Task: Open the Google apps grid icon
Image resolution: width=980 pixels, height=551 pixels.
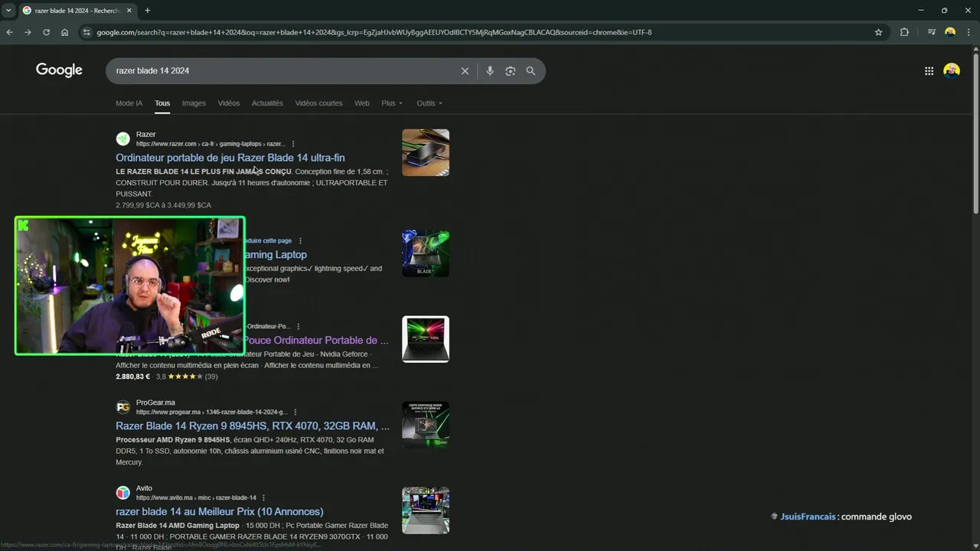Action: pyautogui.click(x=929, y=70)
